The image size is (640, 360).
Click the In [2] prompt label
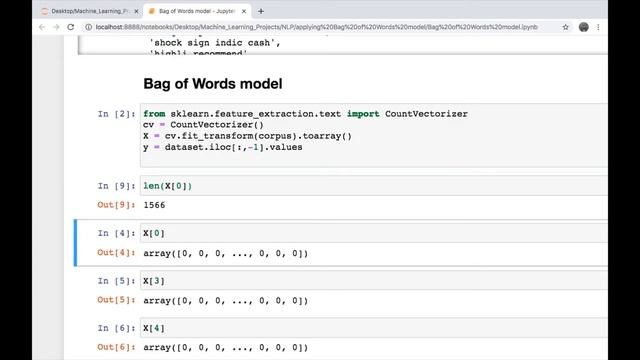point(116,114)
